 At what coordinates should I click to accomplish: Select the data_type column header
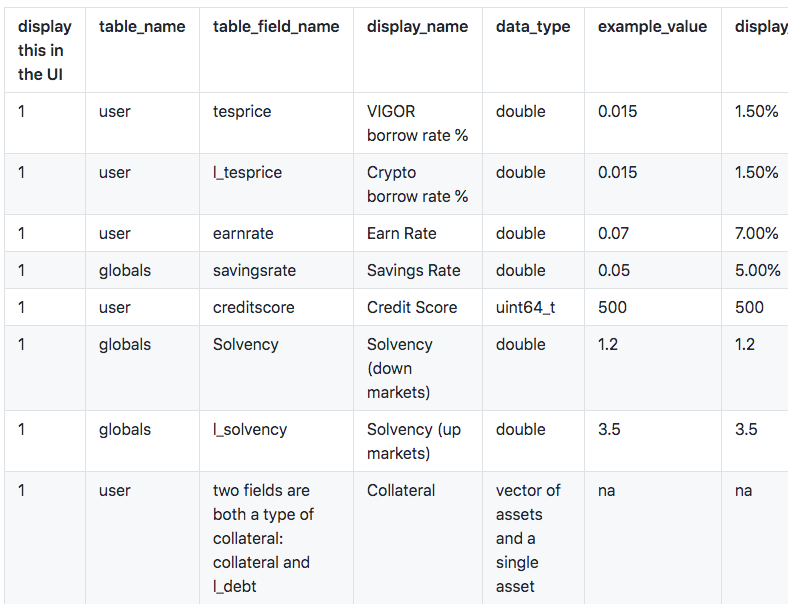click(x=533, y=27)
